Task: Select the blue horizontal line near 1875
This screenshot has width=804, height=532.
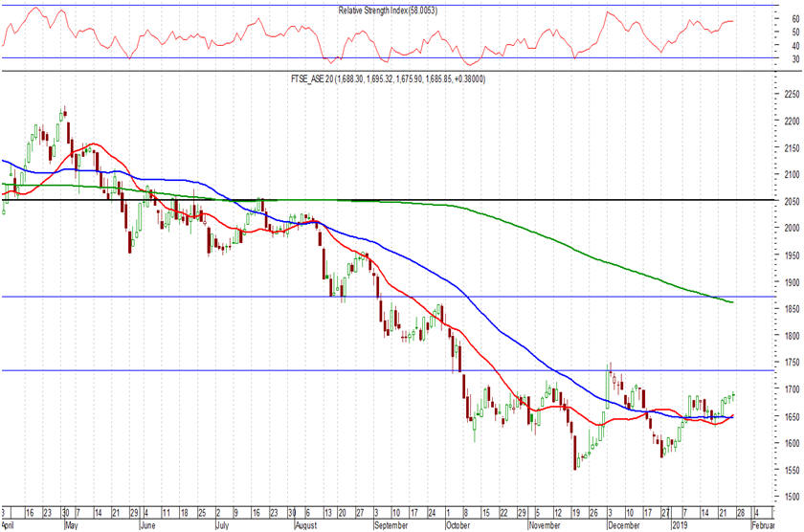Action: [389, 297]
